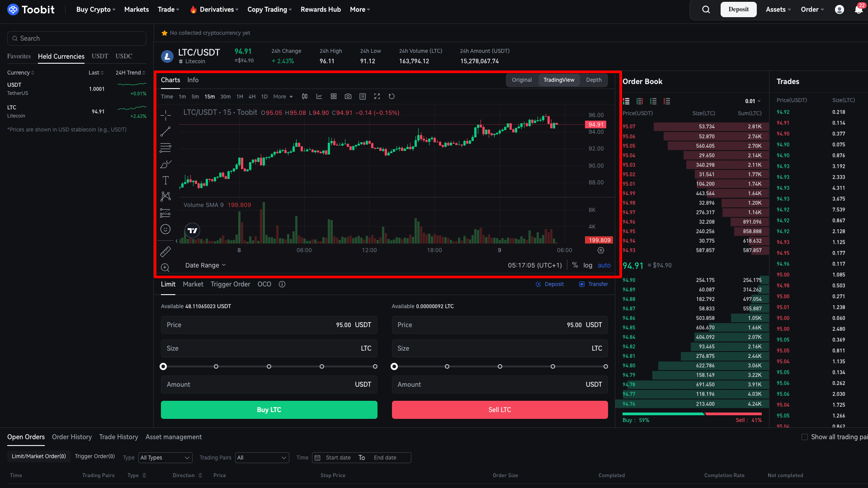
Task: Open search via the magnifier icon in the header
Action: point(706,9)
